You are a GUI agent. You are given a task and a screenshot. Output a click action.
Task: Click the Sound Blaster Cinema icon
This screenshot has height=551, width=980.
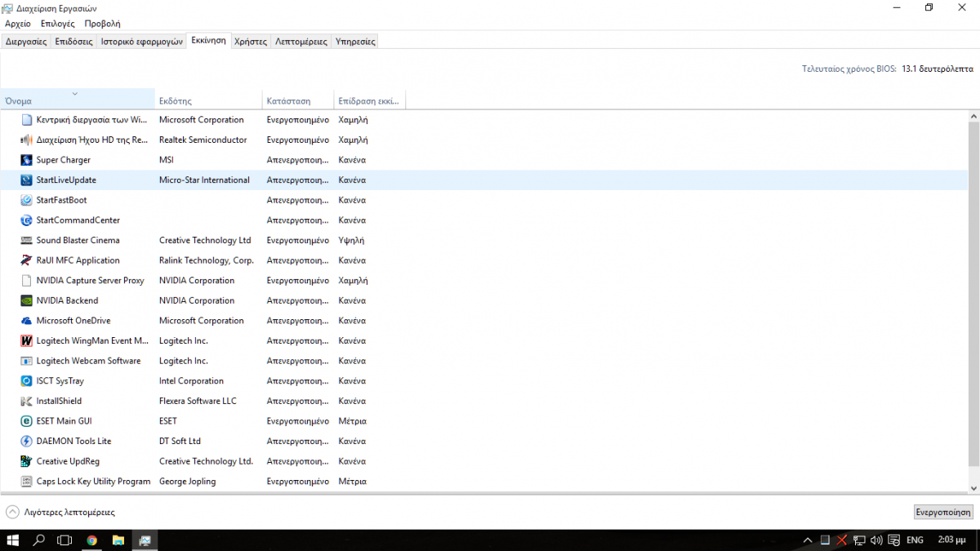pos(27,240)
